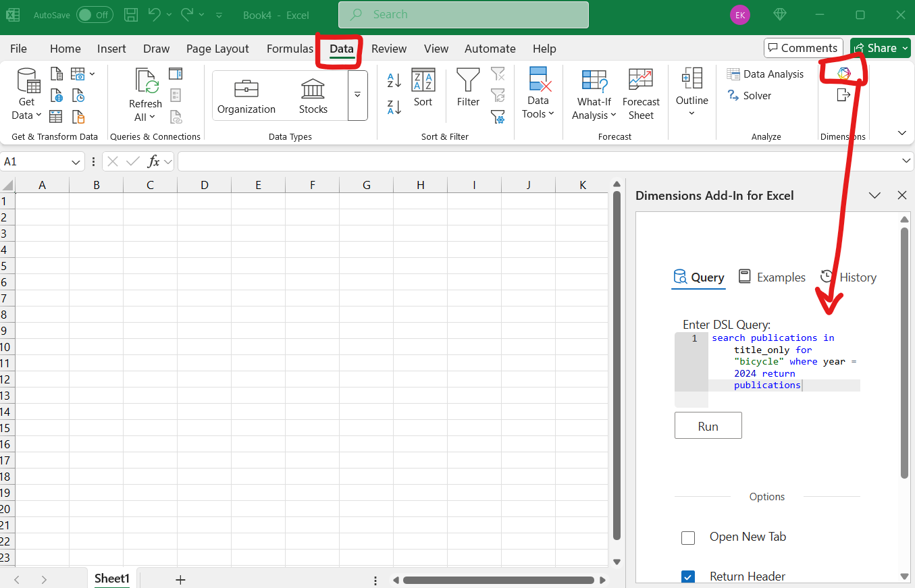915x588 pixels.
Task: Collapse the Dimensions Add-In pane
Action: tap(875, 195)
